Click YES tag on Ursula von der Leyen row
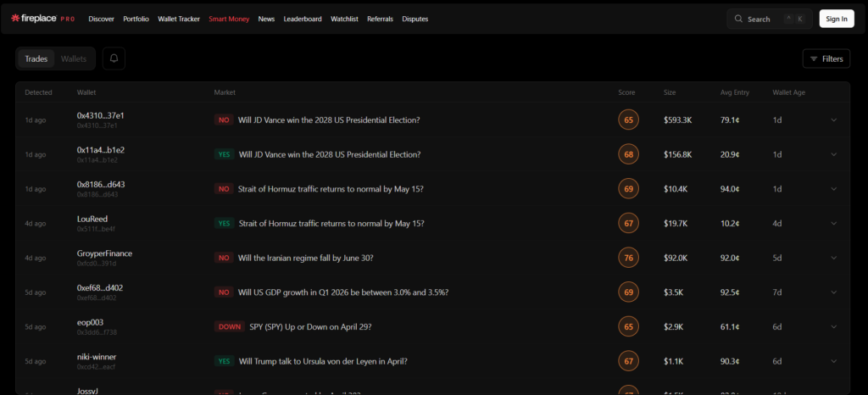The image size is (868, 395). pyautogui.click(x=224, y=361)
